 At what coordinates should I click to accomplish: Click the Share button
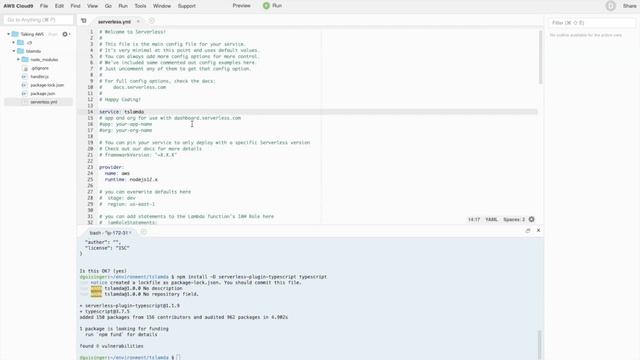[x=629, y=6]
